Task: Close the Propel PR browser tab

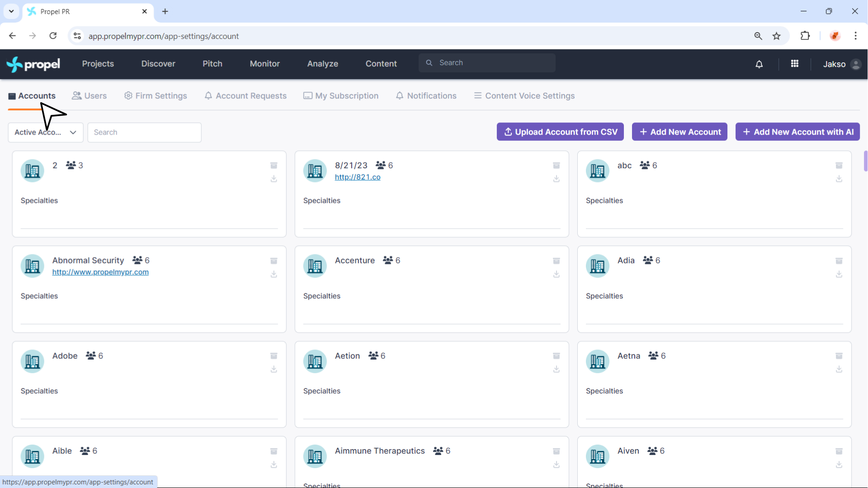Action: pos(145,11)
